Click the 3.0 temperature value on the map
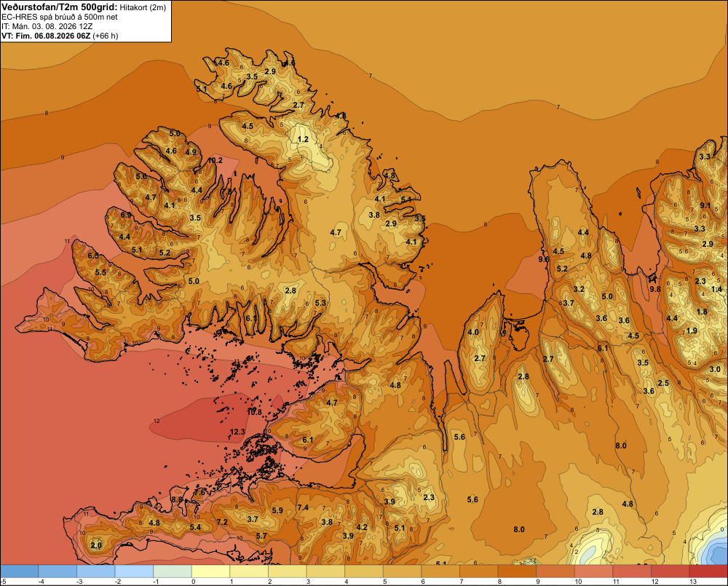The width and height of the screenshot is (728, 586). click(x=715, y=370)
